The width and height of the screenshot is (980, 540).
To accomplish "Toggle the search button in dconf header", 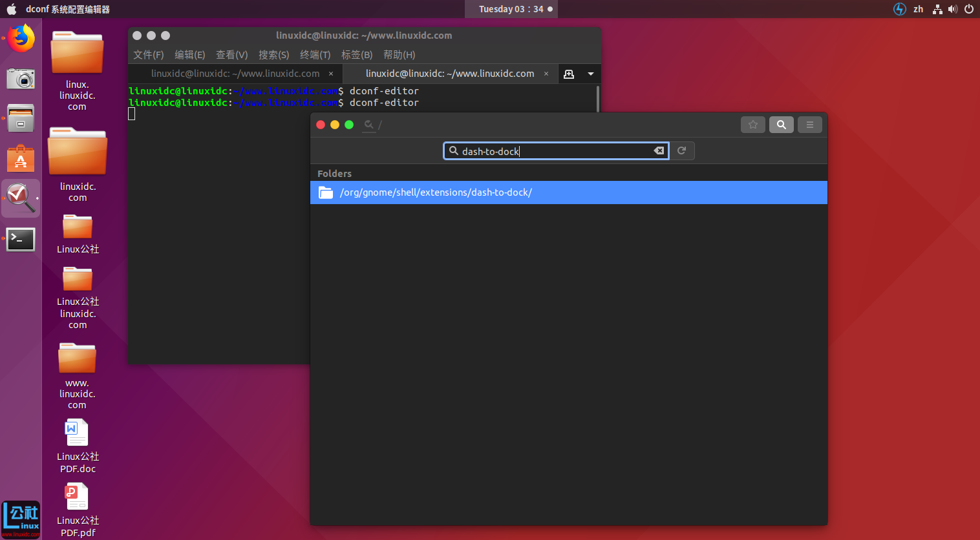I will click(x=782, y=125).
